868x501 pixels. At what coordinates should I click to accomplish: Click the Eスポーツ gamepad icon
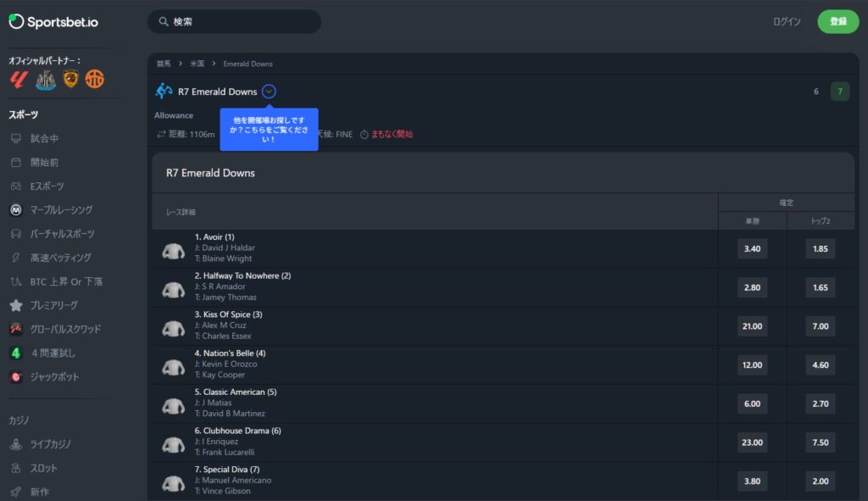[x=16, y=186]
